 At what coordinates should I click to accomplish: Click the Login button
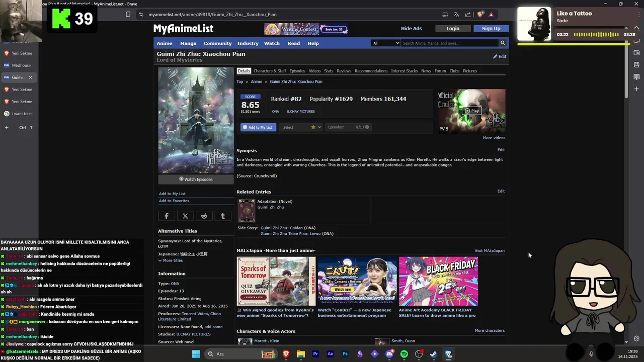pyautogui.click(x=453, y=29)
